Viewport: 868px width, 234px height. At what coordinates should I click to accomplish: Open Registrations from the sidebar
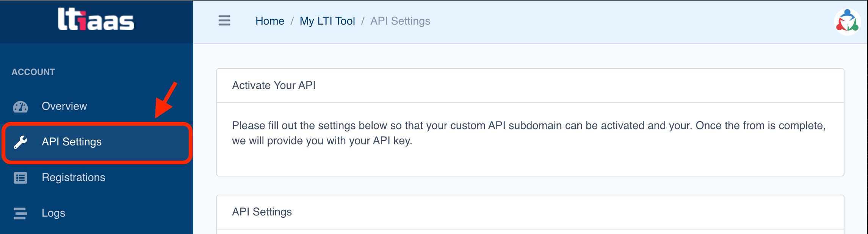(74, 178)
